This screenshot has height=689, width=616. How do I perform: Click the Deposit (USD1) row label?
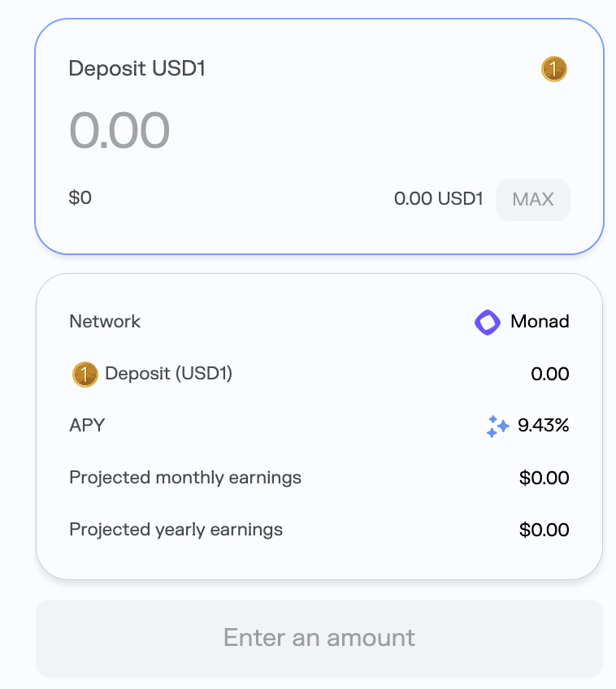[169, 374]
